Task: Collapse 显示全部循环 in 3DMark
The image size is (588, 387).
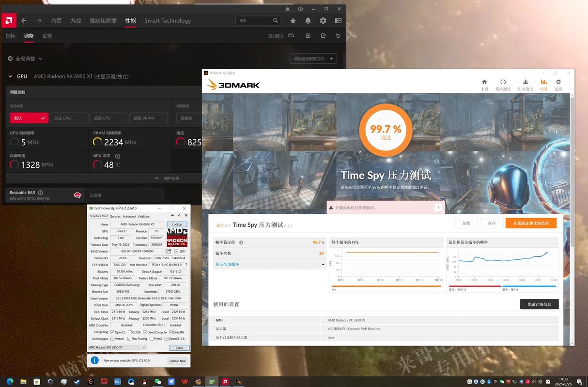Action: click(323, 265)
